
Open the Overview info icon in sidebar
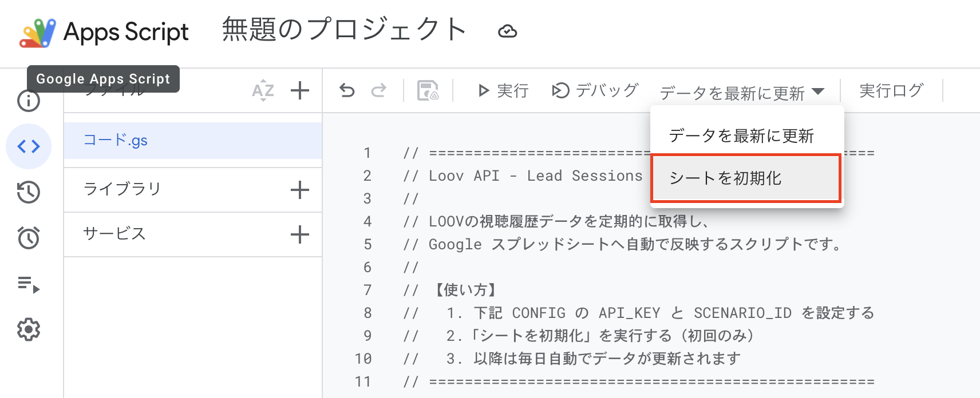tap(29, 101)
